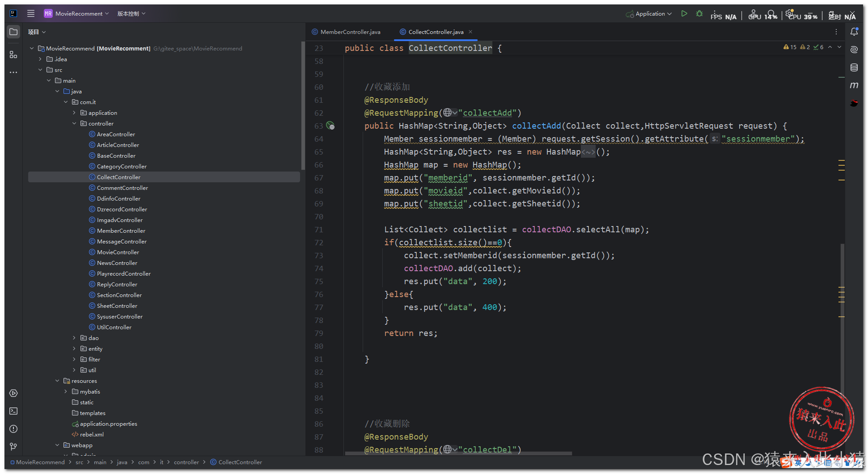Select the static folder
Viewport: 868px width, 474px height.
[87, 402]
